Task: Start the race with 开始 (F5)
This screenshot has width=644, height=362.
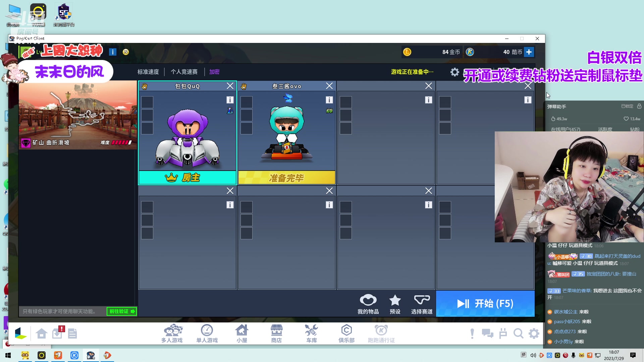Action: coord(485,304)
